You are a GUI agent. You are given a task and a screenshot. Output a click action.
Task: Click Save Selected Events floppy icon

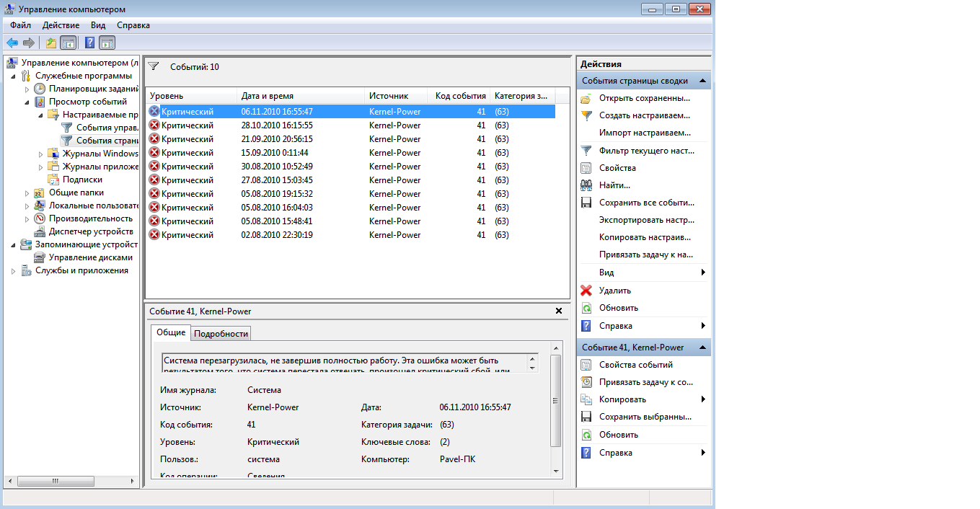[x=586, y=417]
